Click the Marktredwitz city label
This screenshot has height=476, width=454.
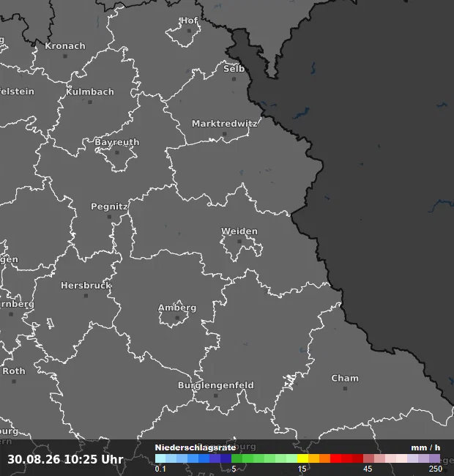225,124
